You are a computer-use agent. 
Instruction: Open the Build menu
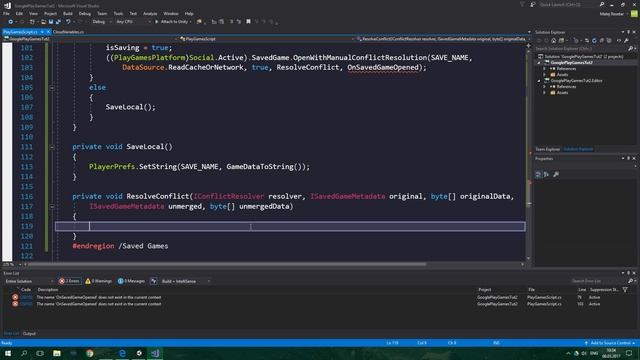click(68, 13)
